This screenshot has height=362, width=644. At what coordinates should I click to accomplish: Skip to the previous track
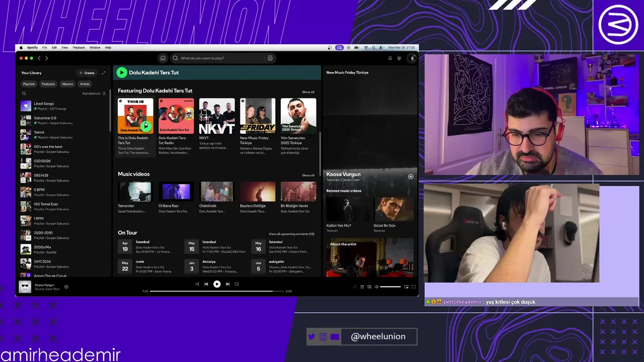[206, 284]
